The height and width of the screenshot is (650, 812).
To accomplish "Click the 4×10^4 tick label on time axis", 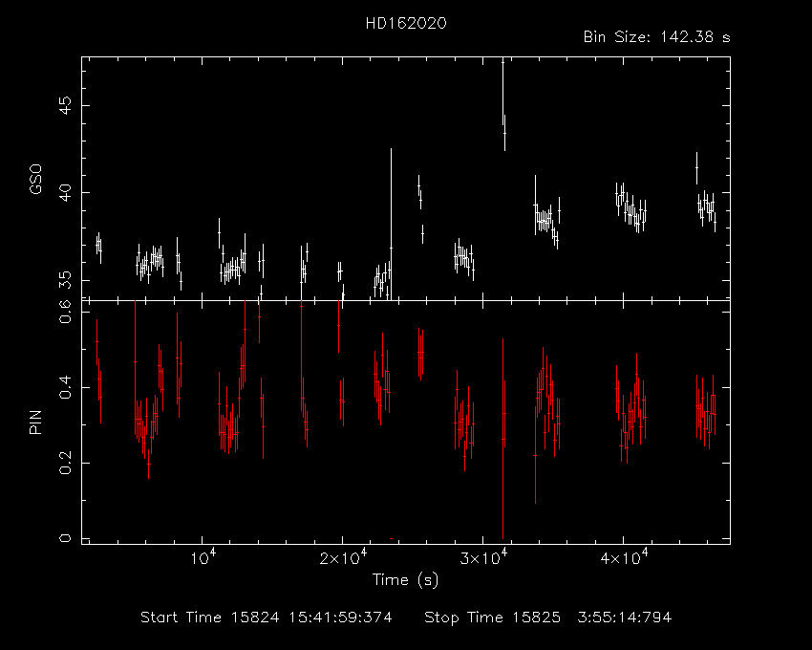I will [x=624, y=558].
